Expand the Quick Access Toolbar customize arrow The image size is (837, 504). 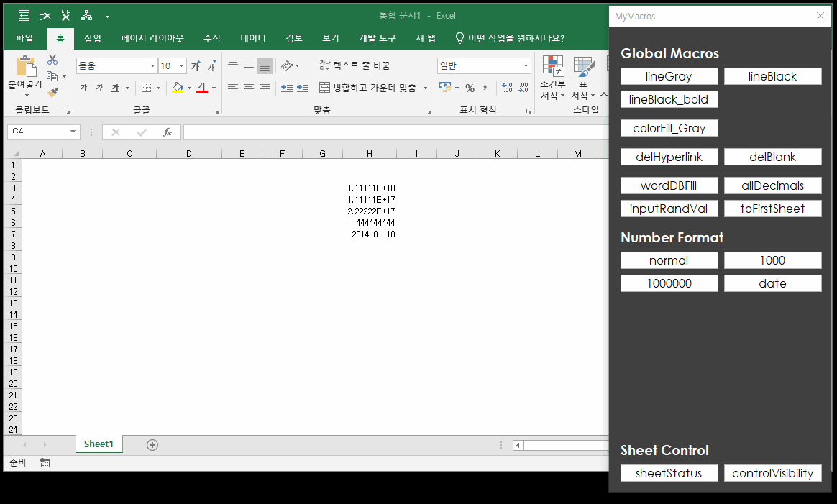[x=107, y=16]
